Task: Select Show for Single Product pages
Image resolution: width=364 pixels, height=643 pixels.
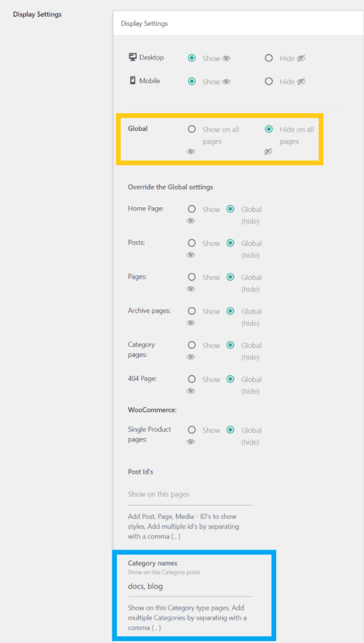Action: pyautogui.click(x=191, y=430)
